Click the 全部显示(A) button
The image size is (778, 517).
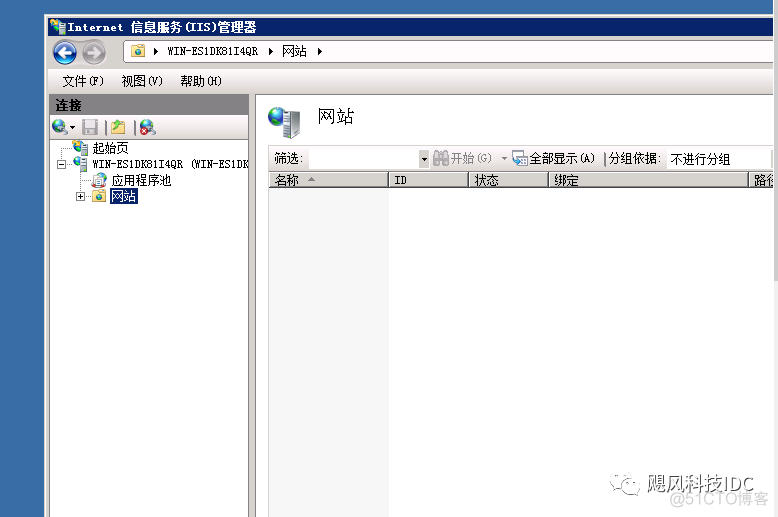click(x=553, y=159)
